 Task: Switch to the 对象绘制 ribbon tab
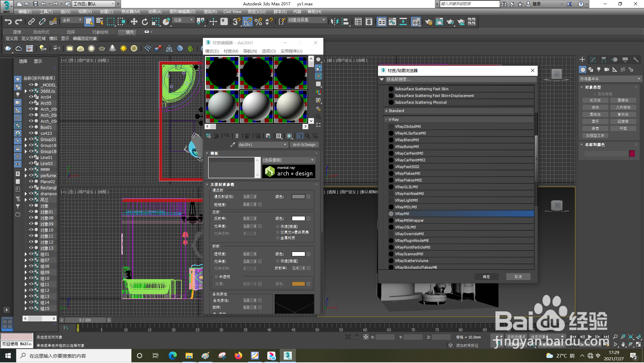pos(100,32)
